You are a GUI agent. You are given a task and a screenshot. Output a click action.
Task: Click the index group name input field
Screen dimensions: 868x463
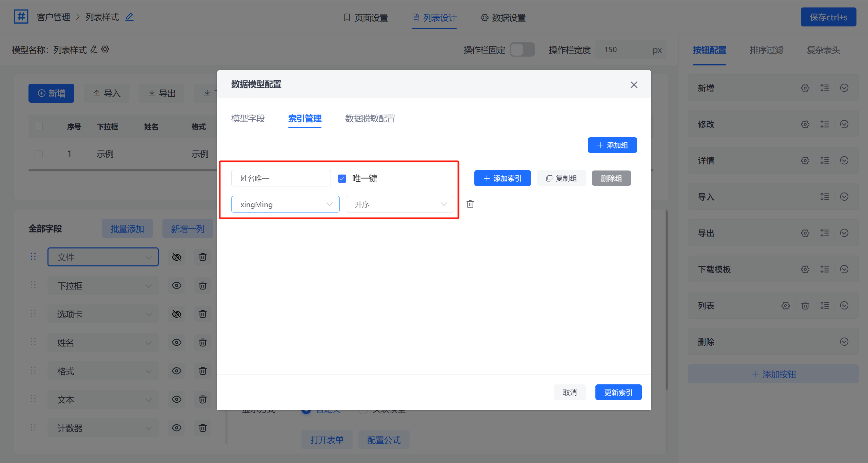coord(281,179)
